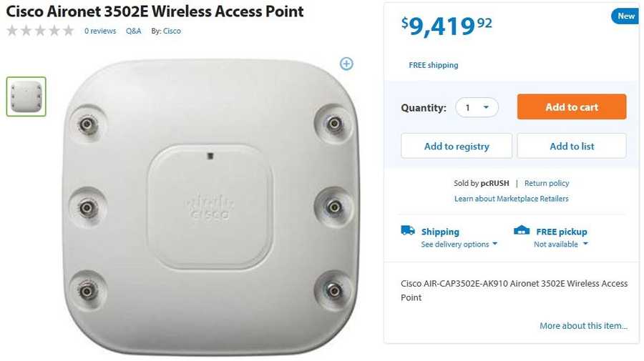Click the New badge label
Viewport: 644px width, 361px height.
(x=625, y=16)
